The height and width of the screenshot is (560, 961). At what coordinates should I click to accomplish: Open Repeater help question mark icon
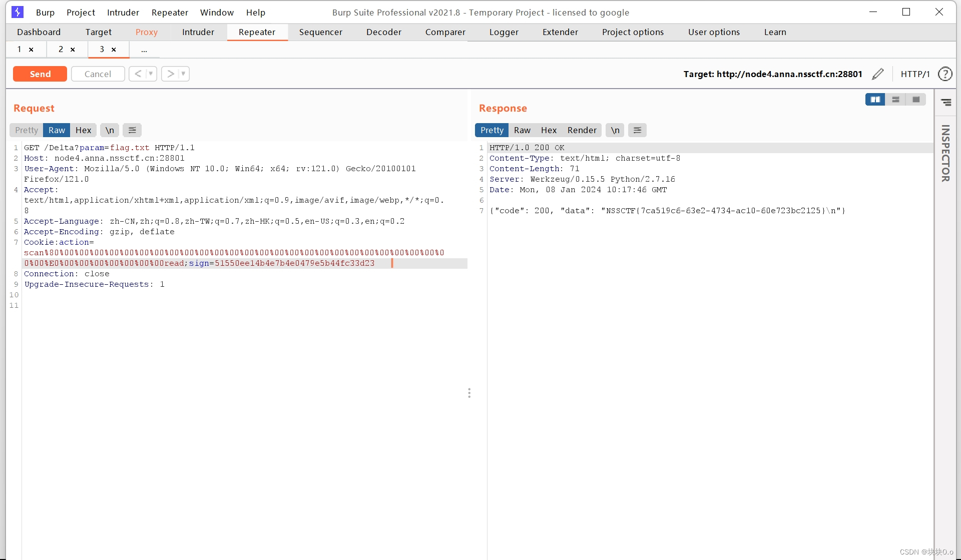[945, 74]
